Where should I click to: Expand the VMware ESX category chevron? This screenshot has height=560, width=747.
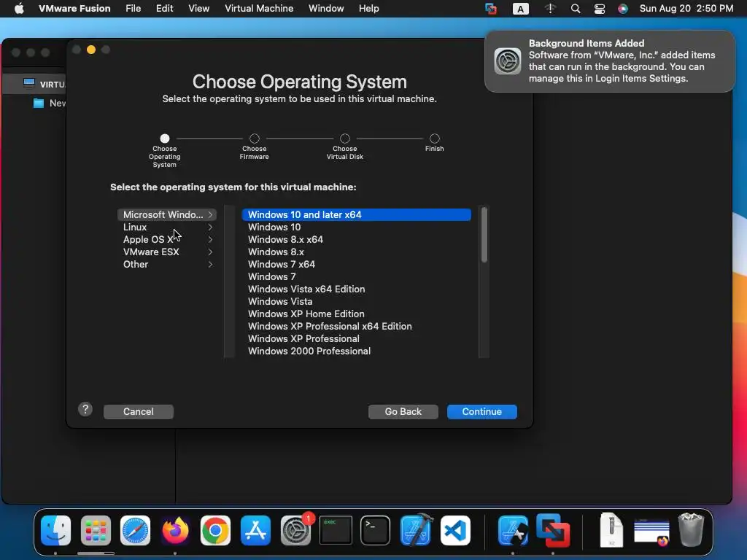pyautogui.click(x=210, y=252)
